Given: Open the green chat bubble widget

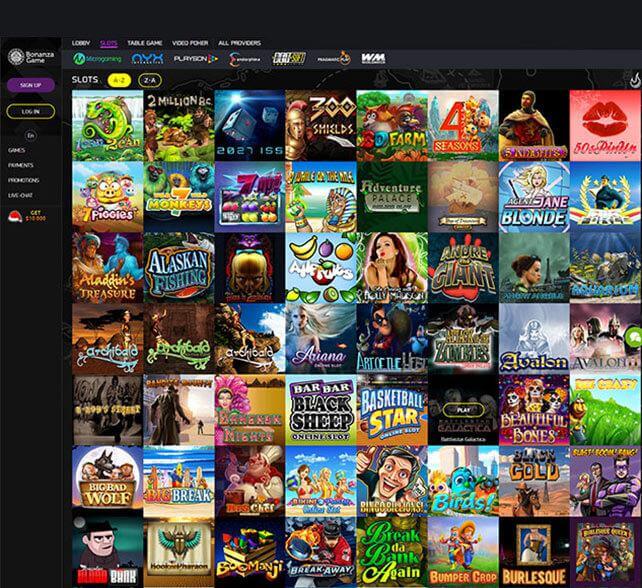Looking at the screenshot, I should tap(633, 337).
